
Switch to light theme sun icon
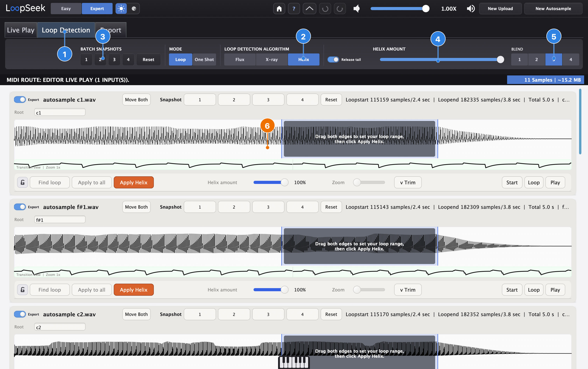click(x=121, y=9)
